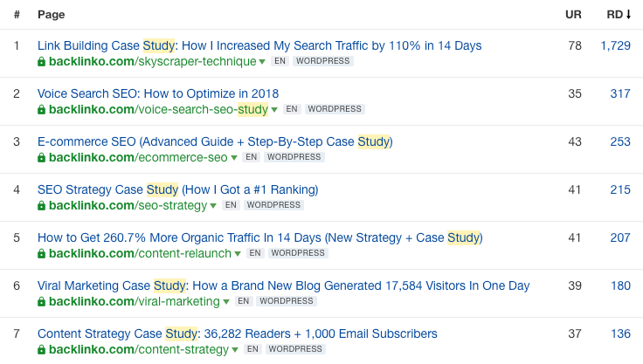Click the green lock icon beside backlinko.com/ecommerce-seo

[x=41, y=158]
